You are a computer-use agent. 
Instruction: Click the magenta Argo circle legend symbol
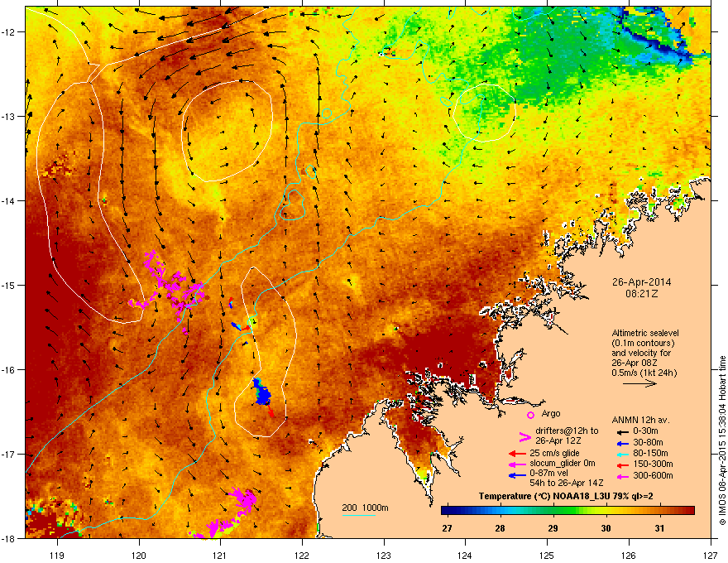click(x=530, y=415)
